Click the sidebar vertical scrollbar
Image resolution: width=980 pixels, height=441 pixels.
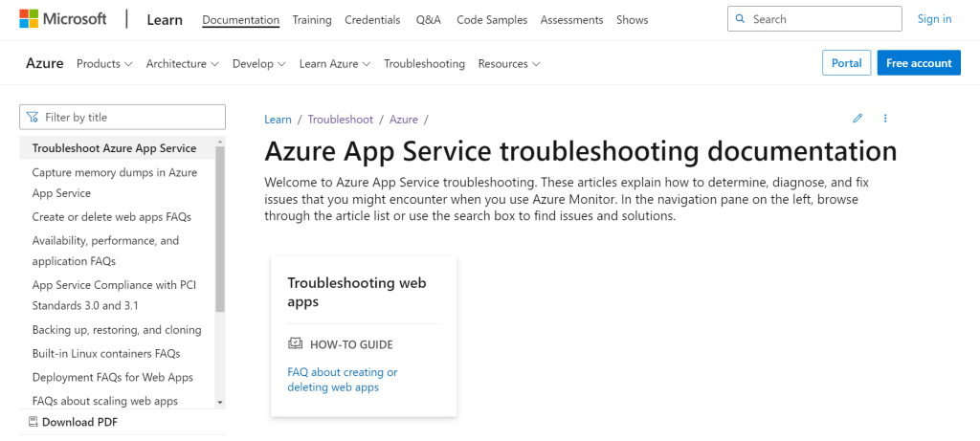click(219, 228)
